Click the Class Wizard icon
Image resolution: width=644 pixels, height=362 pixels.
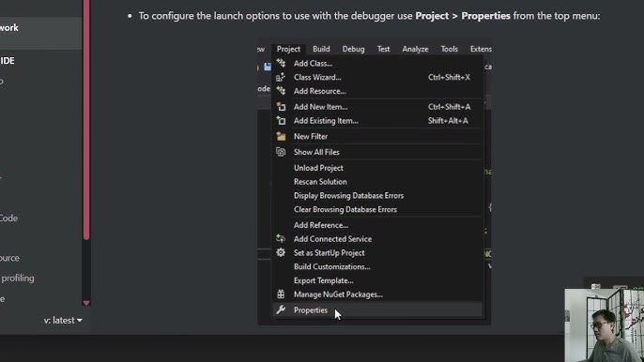point(281,77)
